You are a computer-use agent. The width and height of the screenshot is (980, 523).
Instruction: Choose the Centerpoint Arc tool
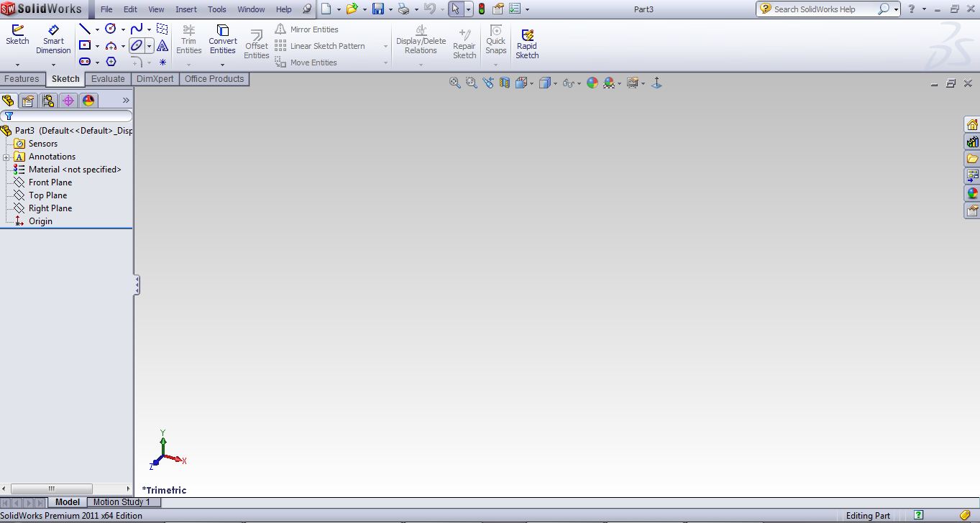(111, 46)
